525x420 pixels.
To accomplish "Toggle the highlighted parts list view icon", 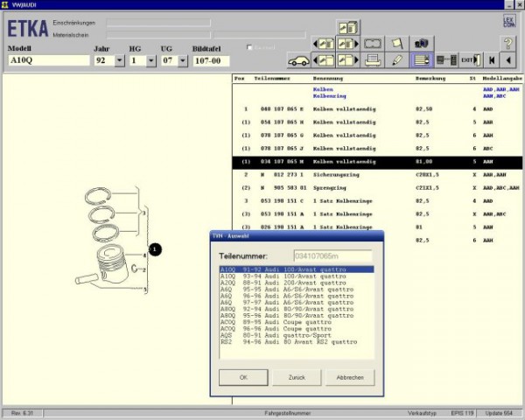I will click(422, 60).
